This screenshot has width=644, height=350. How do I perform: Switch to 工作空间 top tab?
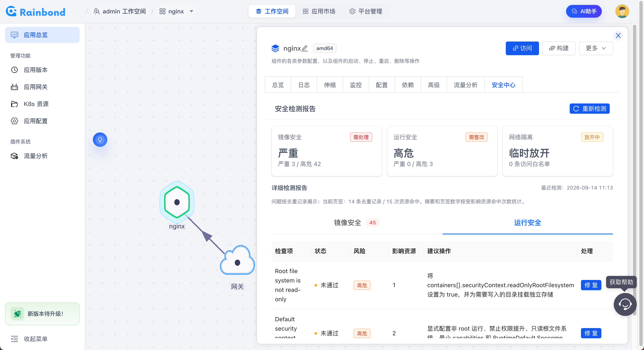point(272,11)
